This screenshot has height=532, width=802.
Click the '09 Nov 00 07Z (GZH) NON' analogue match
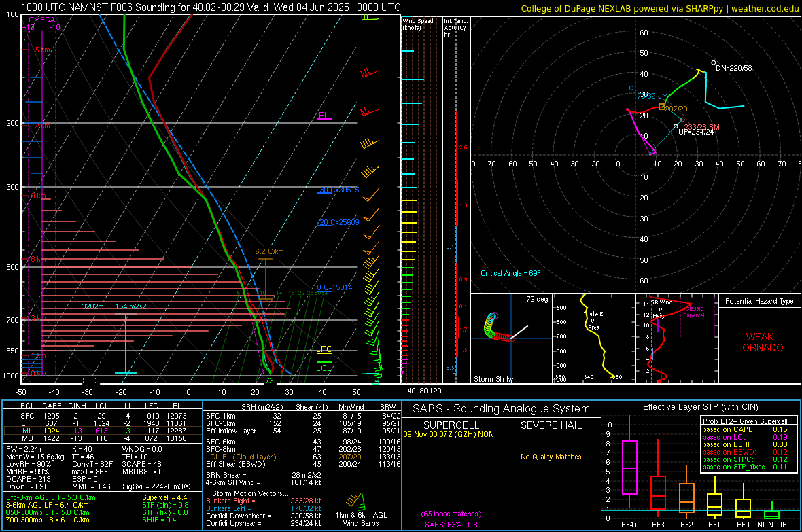click(449, 434)
